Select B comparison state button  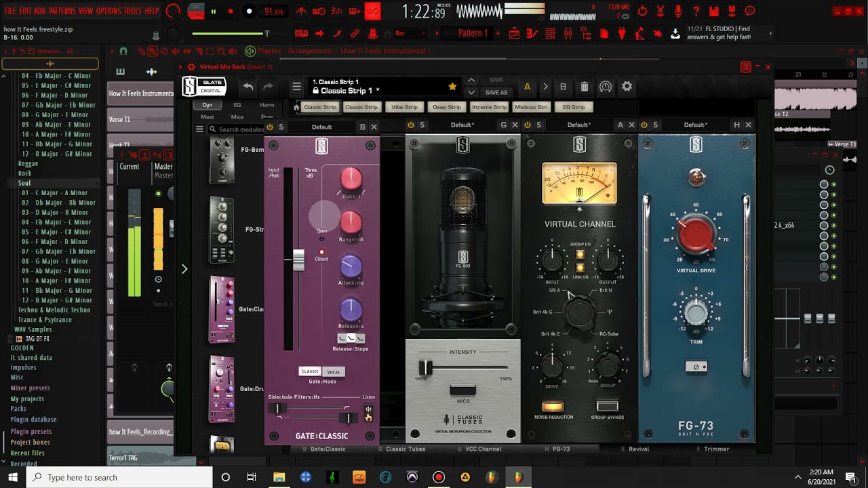pyautogui.click(x=563, y=87)
